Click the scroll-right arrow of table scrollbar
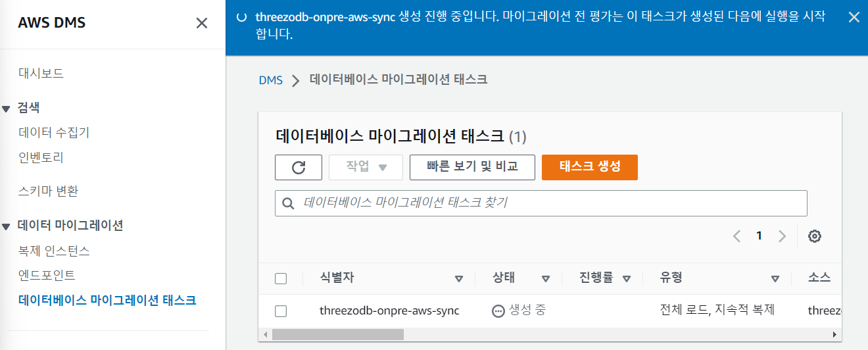This screenshot has width=868, height=350. point(836,334)
